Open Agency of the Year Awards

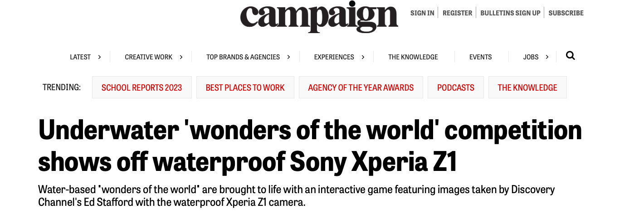tap(361, 88)
